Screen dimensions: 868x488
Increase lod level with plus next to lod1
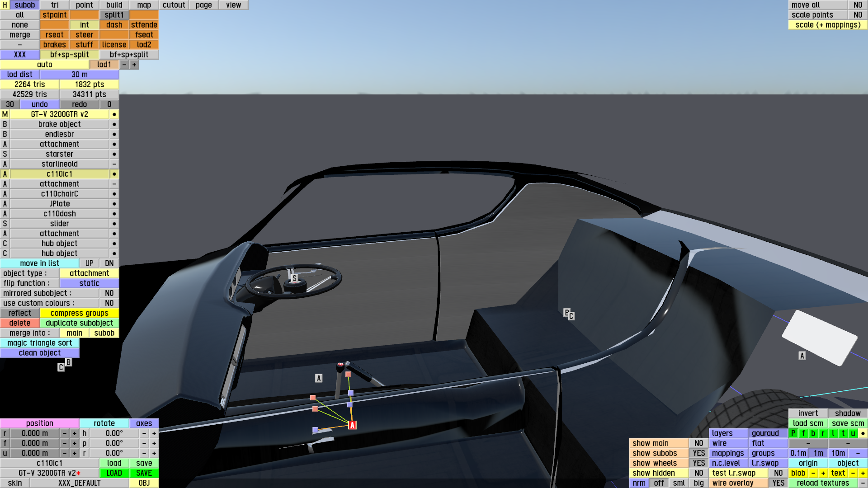(134, 65)
